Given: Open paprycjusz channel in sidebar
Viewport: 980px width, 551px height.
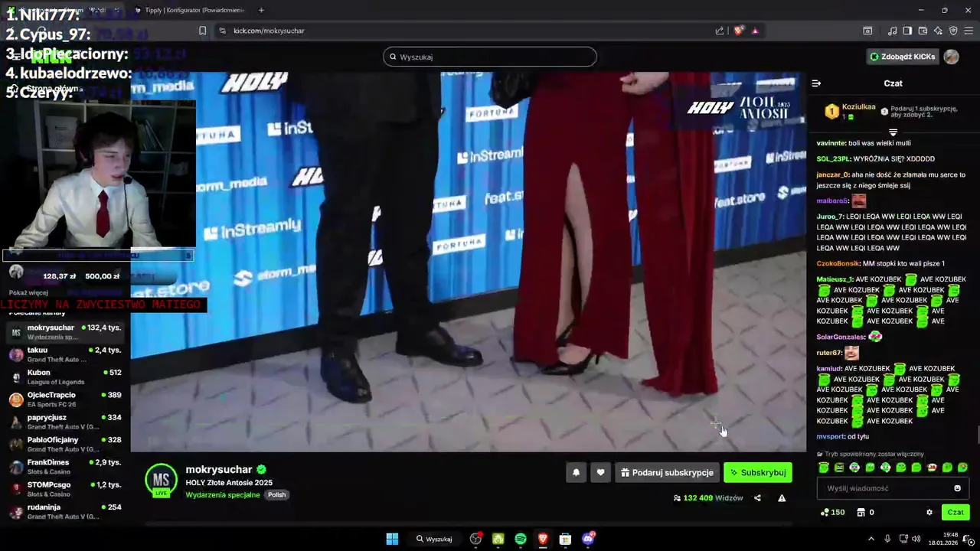Looking at the screenshot, I should (65, 422).
